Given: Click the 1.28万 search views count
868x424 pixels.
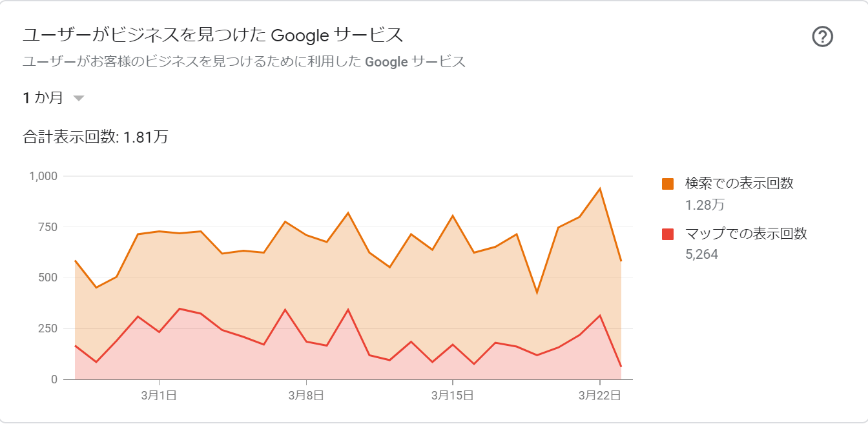Looking at the screenshot, I should [705, 205].
